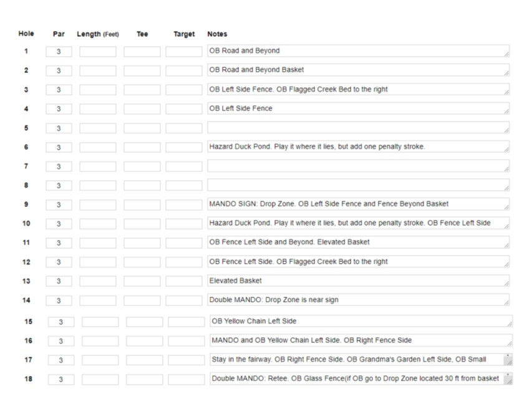The height and width of the screenshot is (404, 532).
Task: Click the Length field for hole 16
Action: click(100, 341)
